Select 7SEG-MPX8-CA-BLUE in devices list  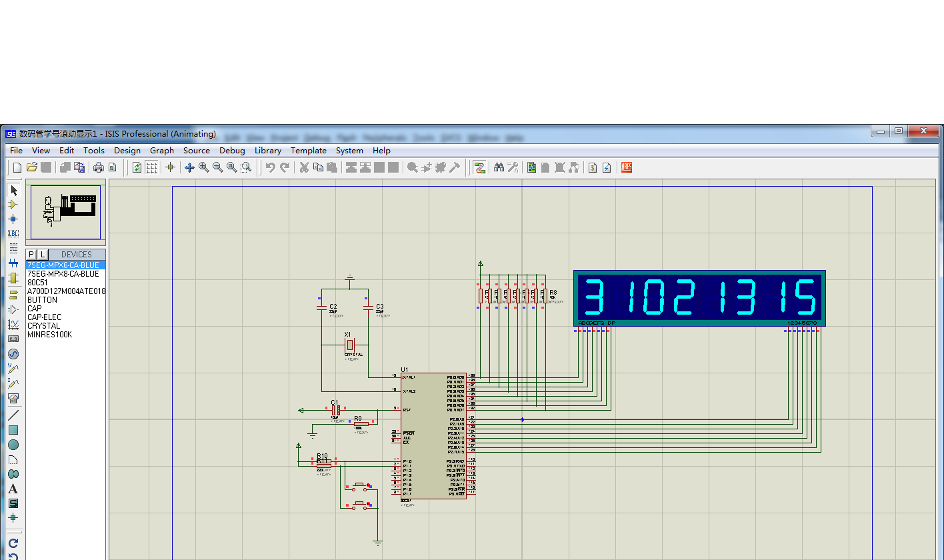(65, 274)
